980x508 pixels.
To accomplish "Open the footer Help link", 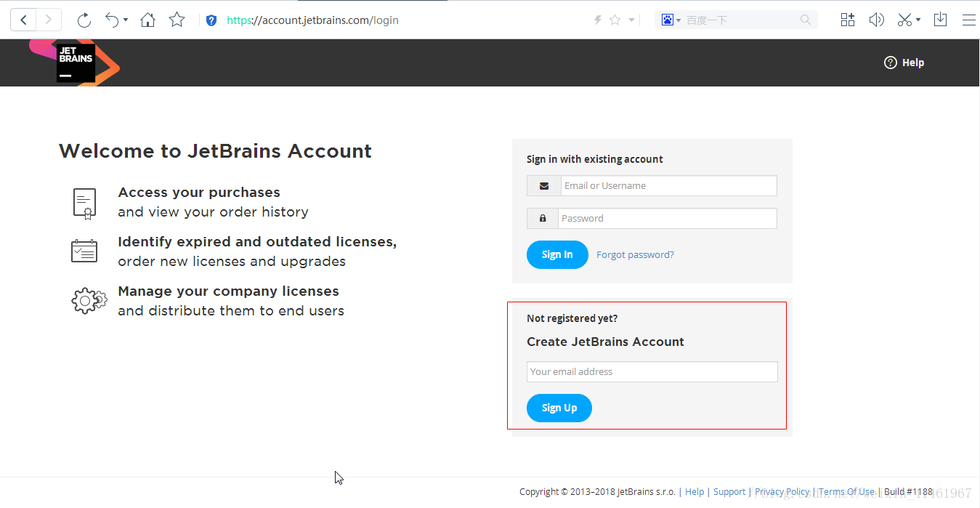I will (694, 492).
